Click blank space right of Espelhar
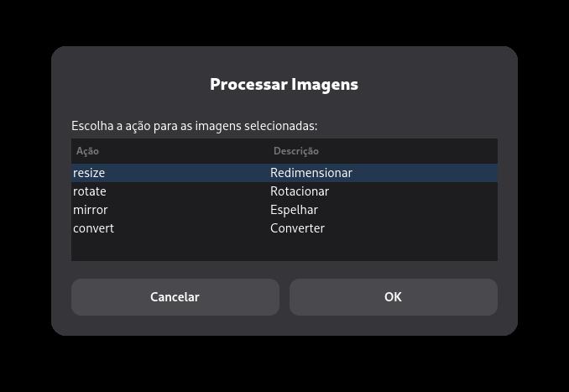The image size is (569, 392). 408,210
